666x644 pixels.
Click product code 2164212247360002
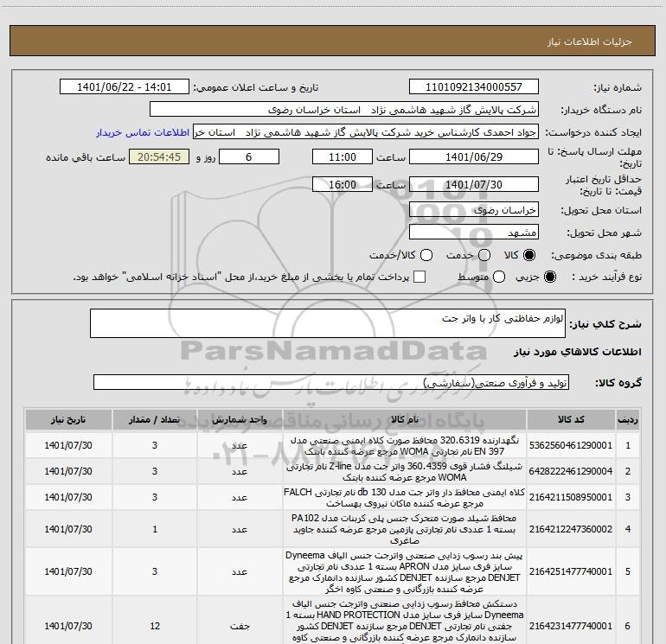[x=571, y=529]
